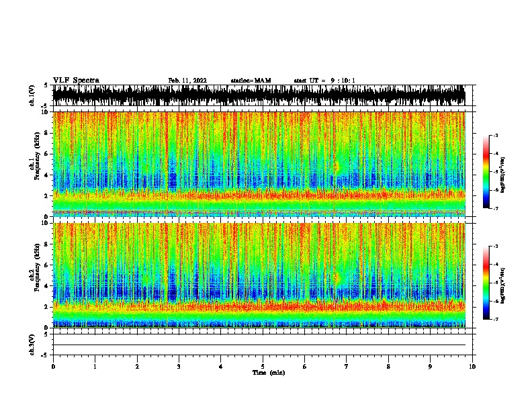
Task: Click time axis tick label "2"
Action: point(137,367)
